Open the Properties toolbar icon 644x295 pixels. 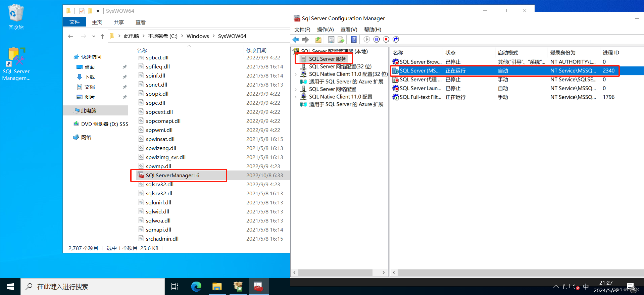(331, 40)
